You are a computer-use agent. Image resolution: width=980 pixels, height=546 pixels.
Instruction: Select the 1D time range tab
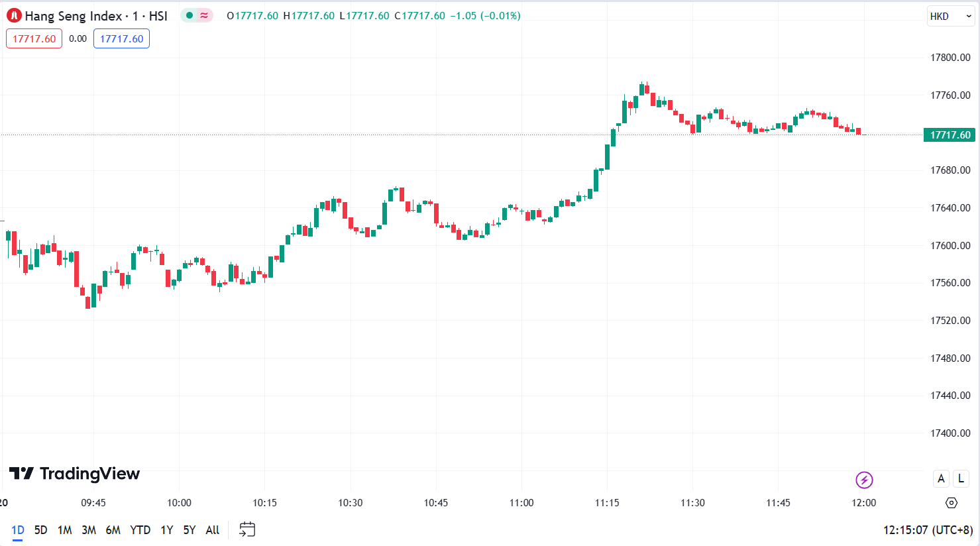(18, 530)
